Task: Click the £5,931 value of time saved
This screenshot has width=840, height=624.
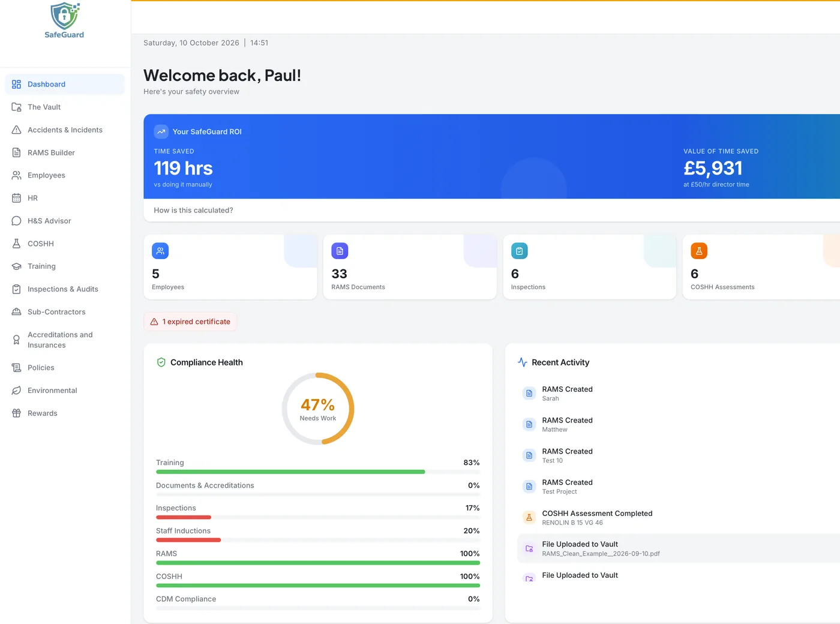Action: 713,169
